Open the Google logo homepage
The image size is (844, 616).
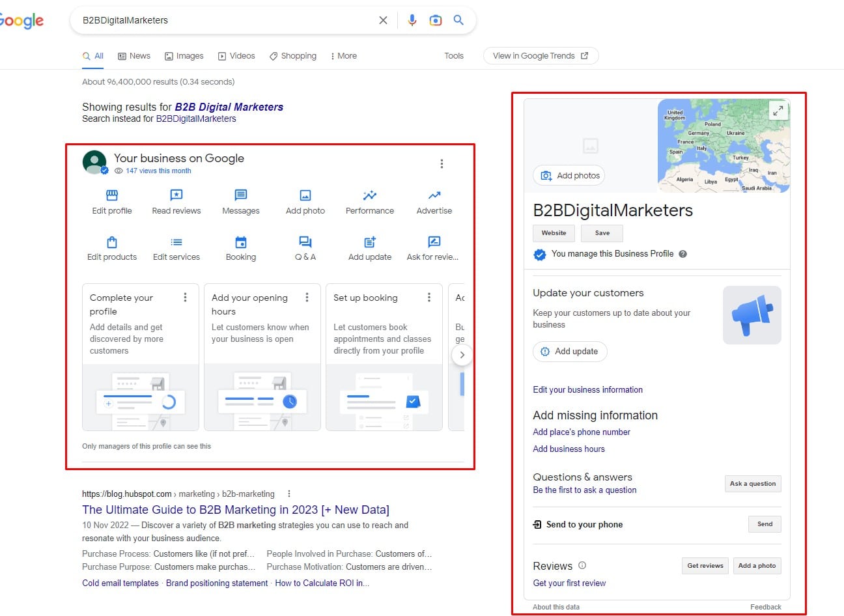point(21,21)
